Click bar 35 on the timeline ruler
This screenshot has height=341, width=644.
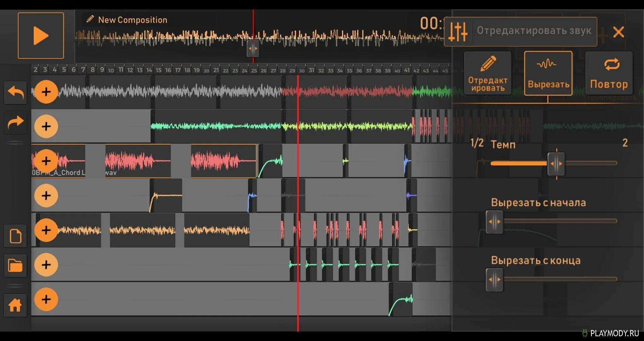point(349,70)
